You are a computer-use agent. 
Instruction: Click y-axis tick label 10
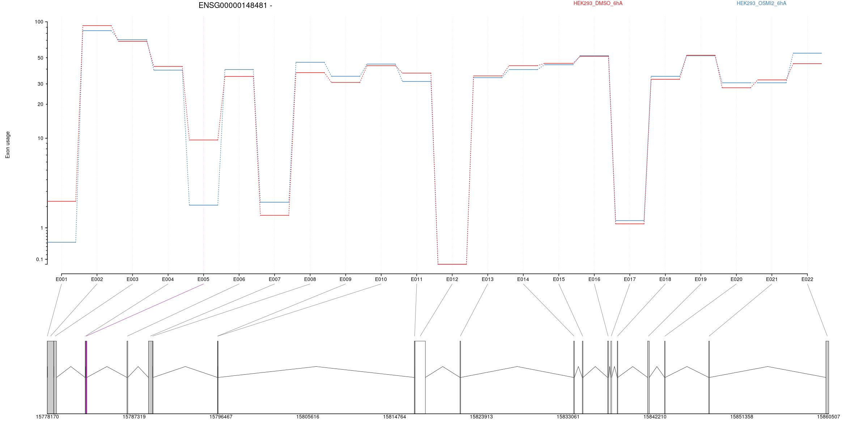40,138
